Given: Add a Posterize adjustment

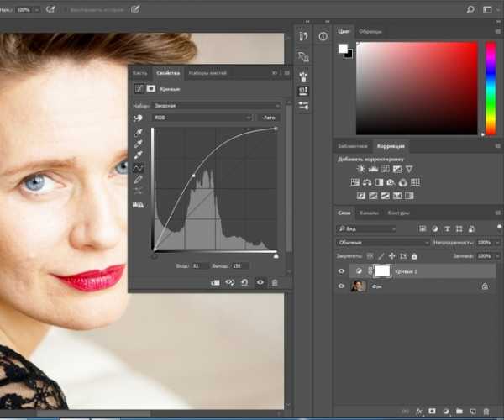Looking at the screenshot, I should click(x=373, y=196).
